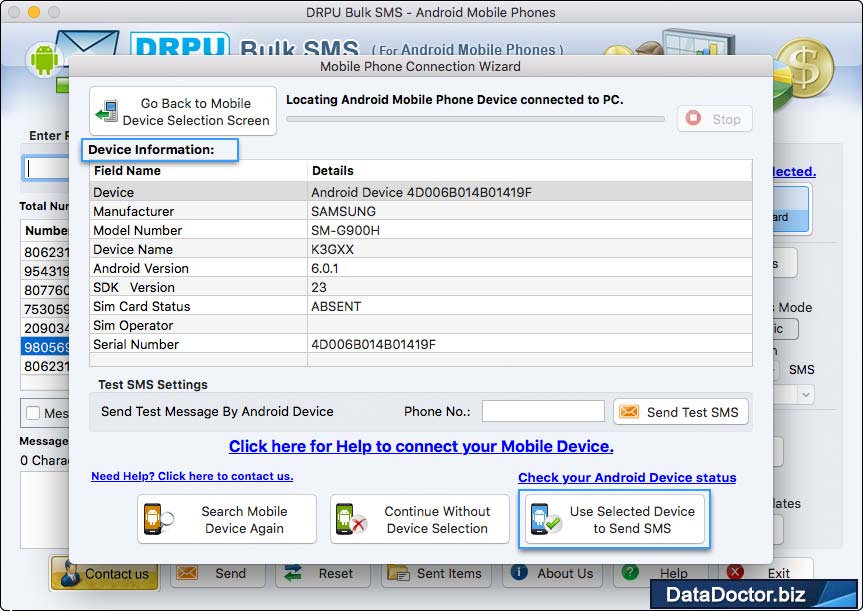863x611 pixels.
Task: Toggle the Mes checkbox in main window
Action: [x=33, y=413]
